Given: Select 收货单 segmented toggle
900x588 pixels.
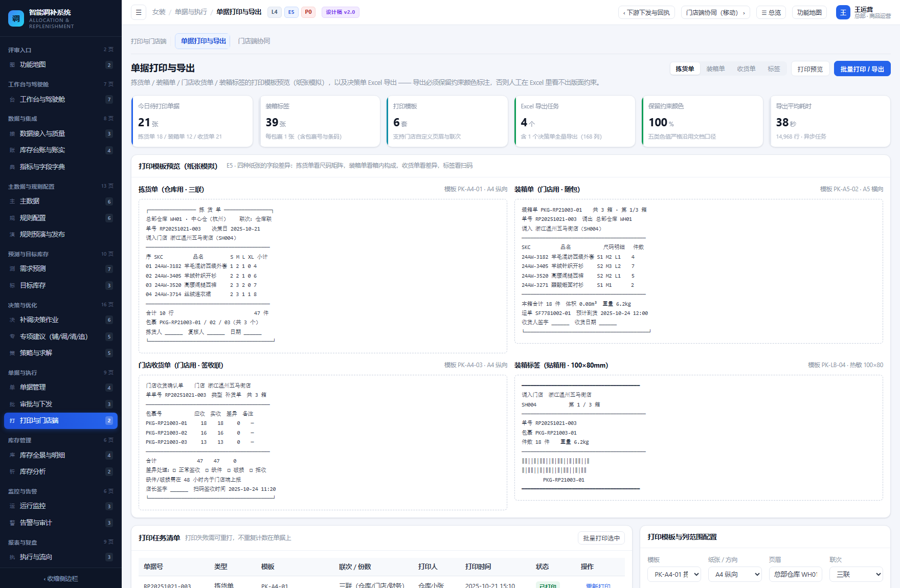Looking at the screenshot, I should pos(746,69).
